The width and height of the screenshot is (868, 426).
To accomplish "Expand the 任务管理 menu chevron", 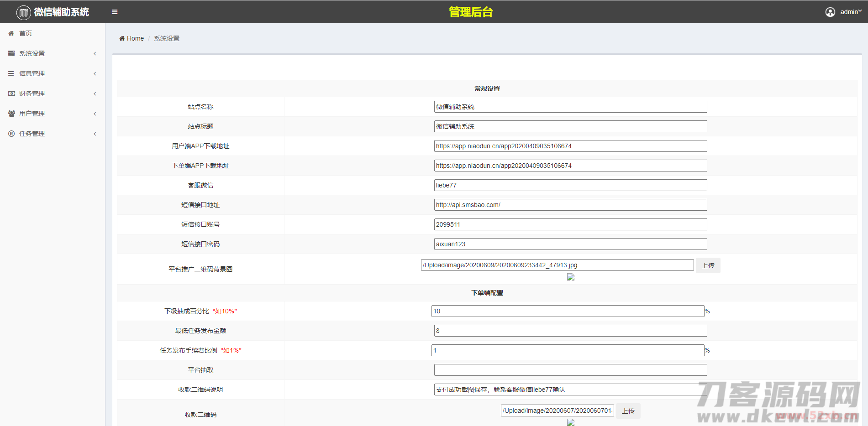I will tap(95, 134).
